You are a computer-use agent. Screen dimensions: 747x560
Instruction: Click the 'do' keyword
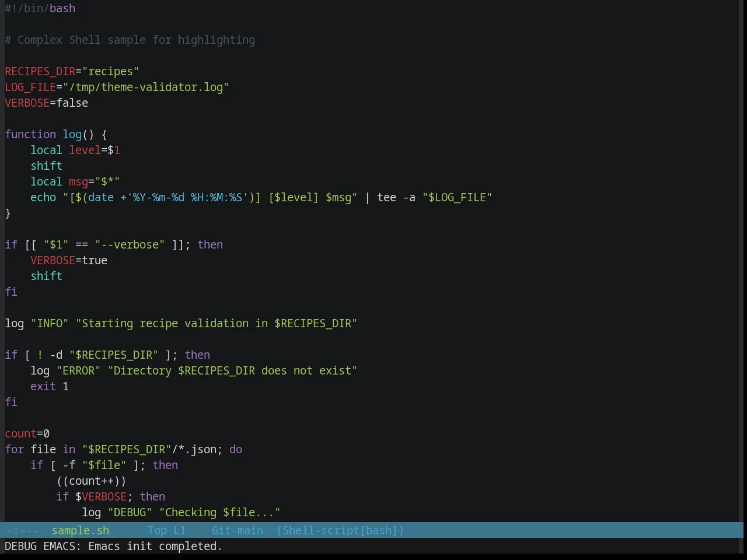(x=236, y=449)
